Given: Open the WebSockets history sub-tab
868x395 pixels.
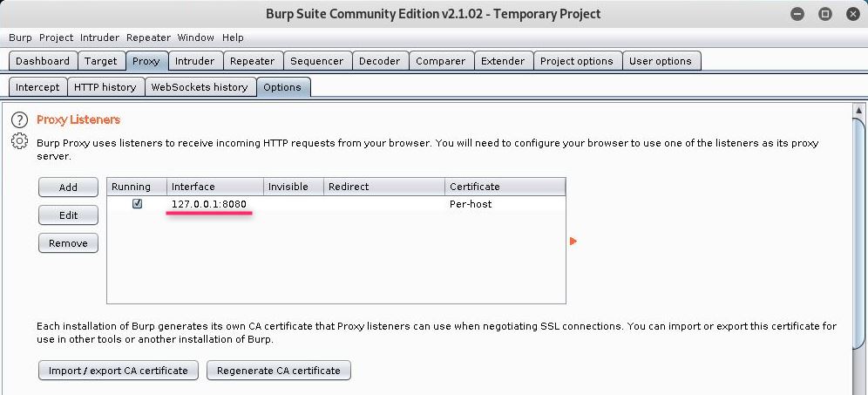Looking at the screenshot, I should coord(200,87).
